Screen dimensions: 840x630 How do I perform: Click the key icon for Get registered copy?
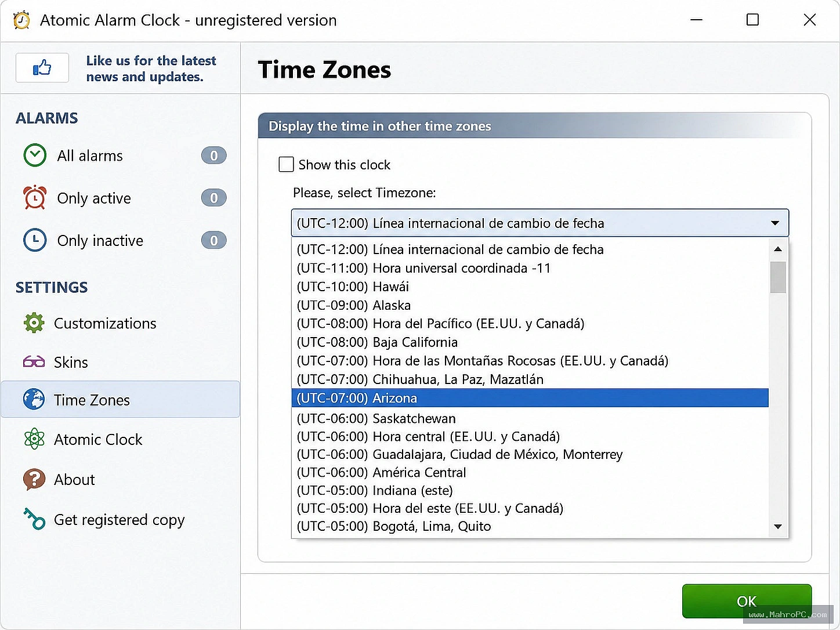[x=34, y=519]
